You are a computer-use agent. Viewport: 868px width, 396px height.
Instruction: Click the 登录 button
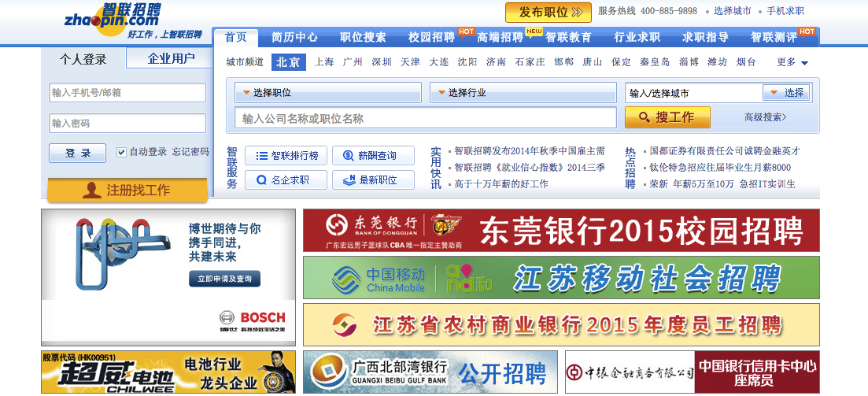coord(77,153)
